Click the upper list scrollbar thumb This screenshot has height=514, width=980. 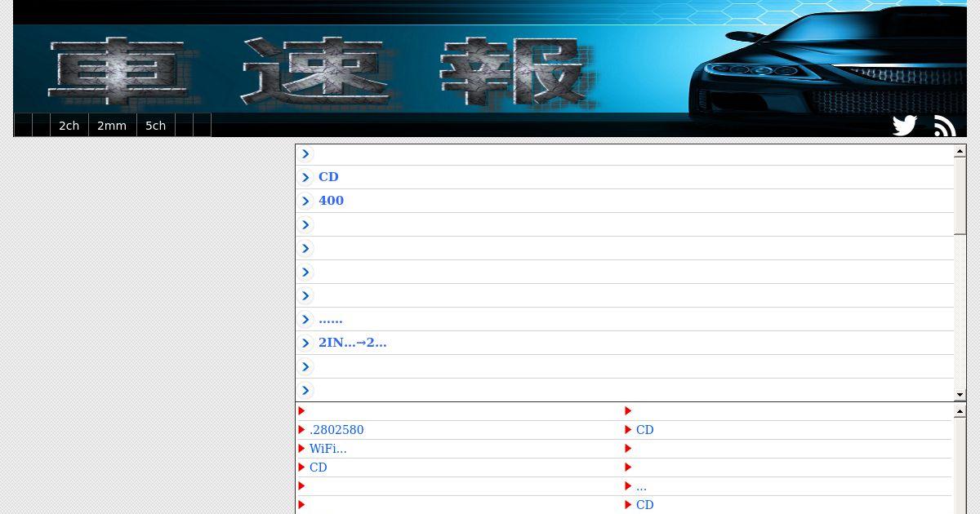coord(960,196)
